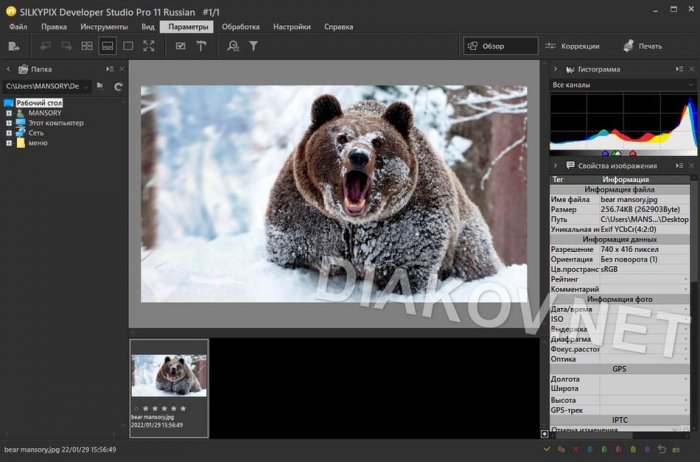Expand the 'Этот компьютер' tree node
The width and height of the screenshot is (700, 462).
pos(8,123)
